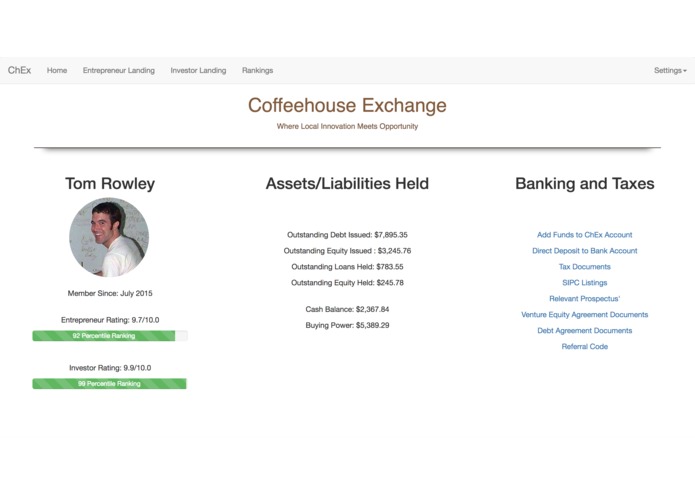This screenshot has width=695, height=494.
Task: Click Buying Power: $5,389.29
Action: pyautogui.click(x=347, y=325)
